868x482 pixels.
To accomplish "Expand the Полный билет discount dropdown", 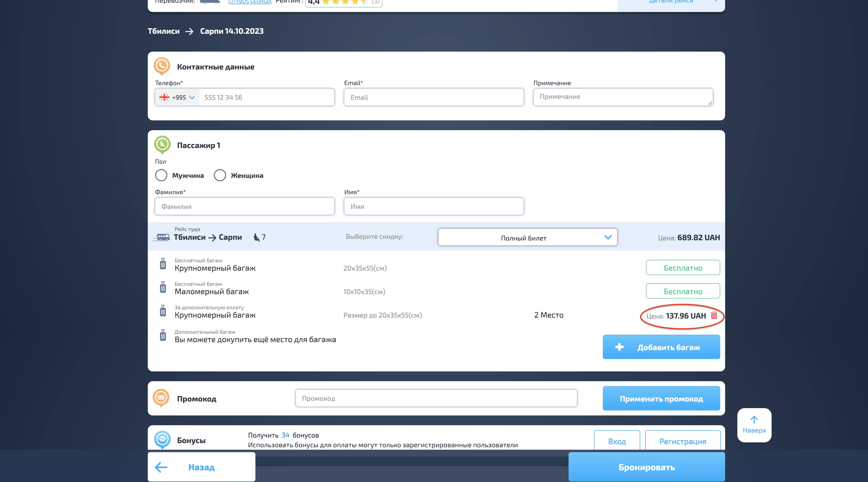I will (527, 238).
